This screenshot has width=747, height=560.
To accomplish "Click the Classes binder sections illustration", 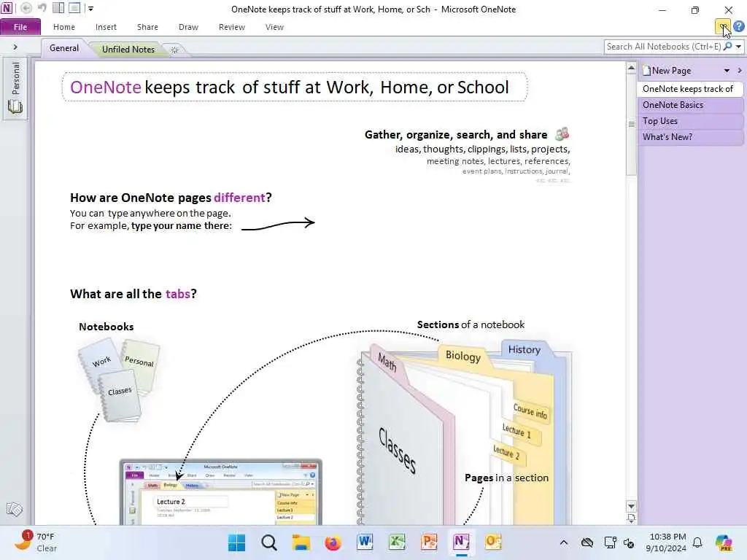I will 465,433.
